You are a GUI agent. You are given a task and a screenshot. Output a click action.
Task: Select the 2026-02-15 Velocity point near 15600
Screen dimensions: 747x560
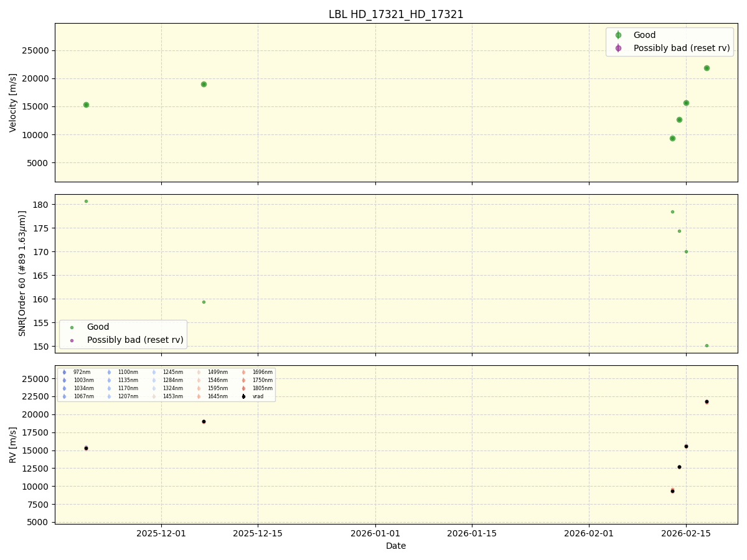[x=686, y=103]
